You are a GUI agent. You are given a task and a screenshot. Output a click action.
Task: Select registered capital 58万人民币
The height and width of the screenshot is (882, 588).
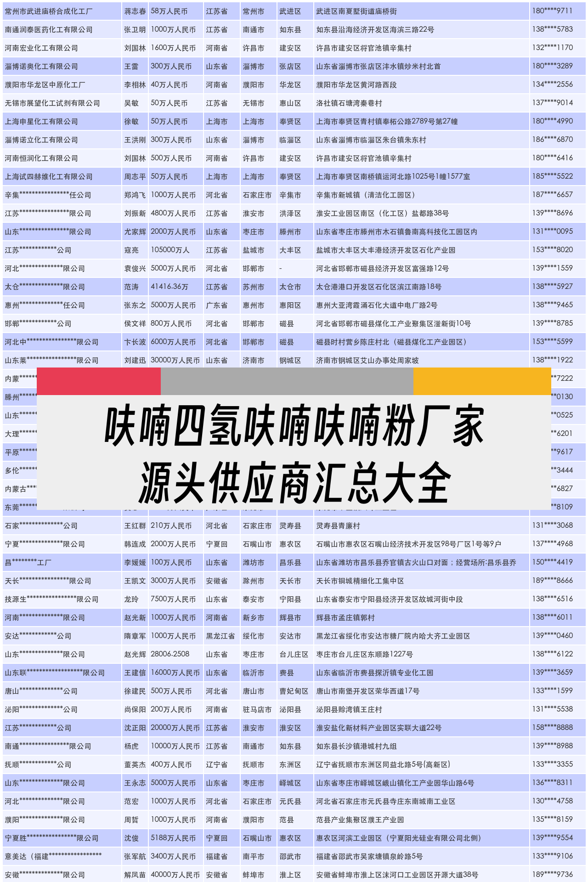tap(169, 11)
